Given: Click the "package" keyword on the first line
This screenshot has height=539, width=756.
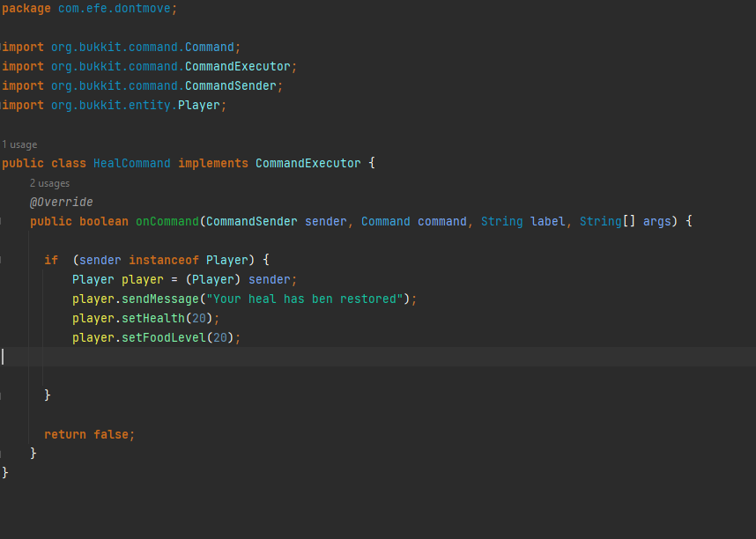Looking at the screenshot, I should (x=26, y=9).
